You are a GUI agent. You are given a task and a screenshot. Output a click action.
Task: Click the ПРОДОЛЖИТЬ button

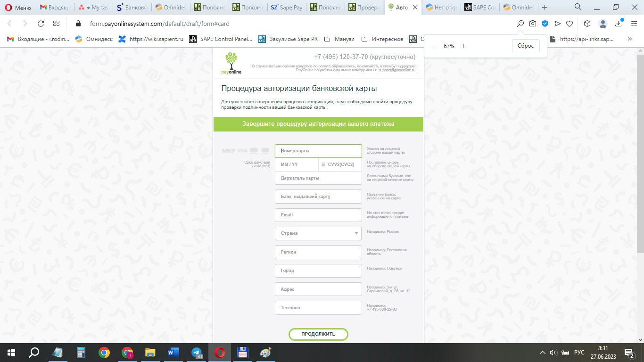click(318, 334)
